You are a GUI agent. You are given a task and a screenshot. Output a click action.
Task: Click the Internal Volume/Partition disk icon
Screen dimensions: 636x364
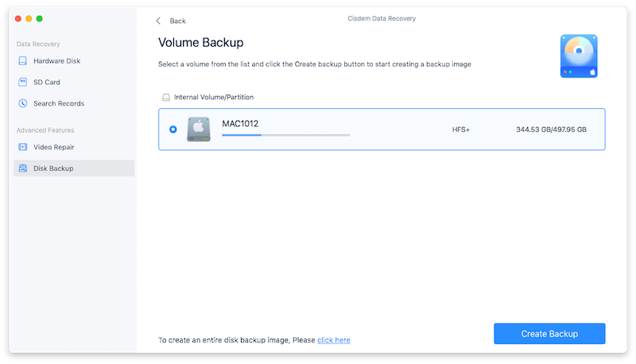tap(166, 97)
